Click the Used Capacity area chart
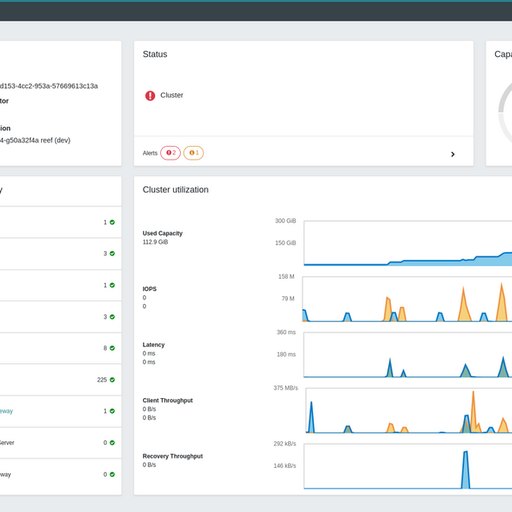The width and height of the screenshot is (512, 512). pos(408,243)
